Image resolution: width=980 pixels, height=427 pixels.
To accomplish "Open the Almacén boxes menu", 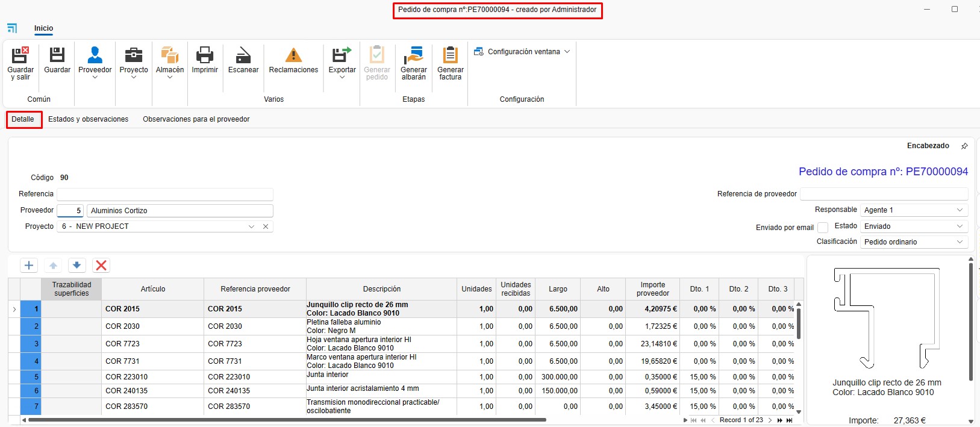I will 170,63.
